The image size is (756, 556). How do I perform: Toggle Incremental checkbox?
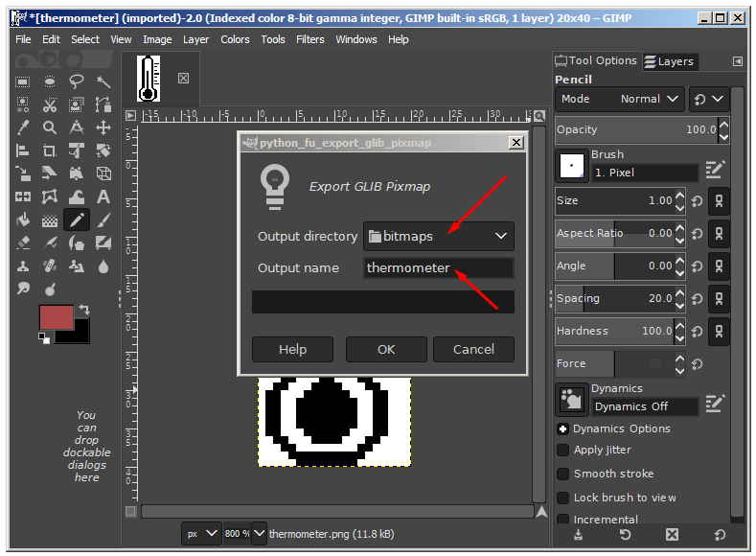(x=562, y=520)
